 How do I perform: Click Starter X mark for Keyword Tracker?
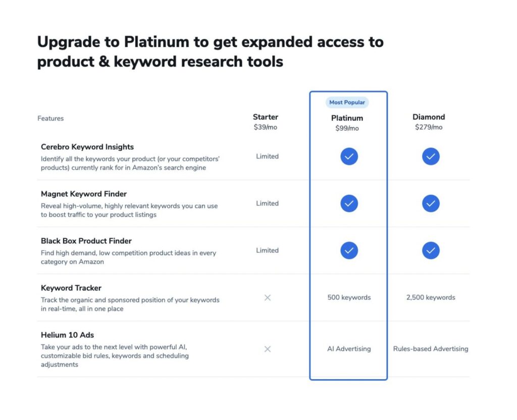coord(268,298)
